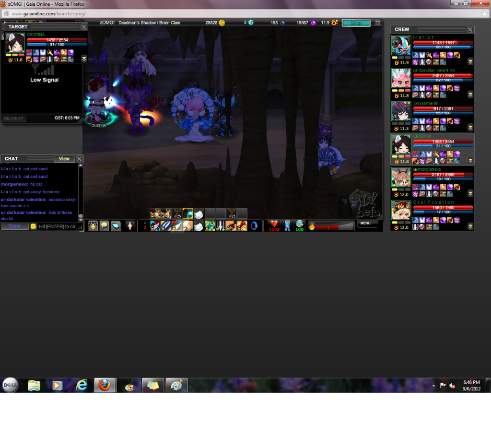Show hidden system tray icons arrow
This screenshot has width=491, height=448.
tap(433, 386)
